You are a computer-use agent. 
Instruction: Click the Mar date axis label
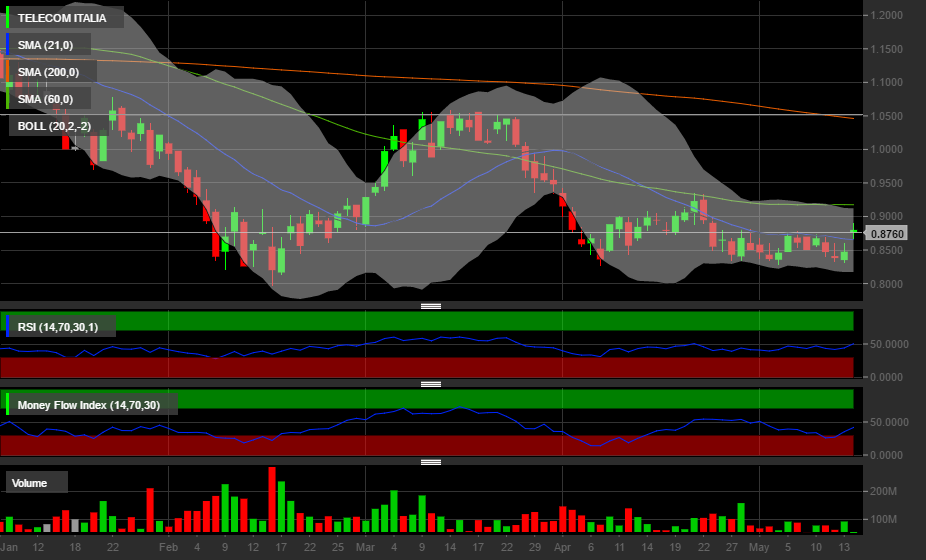[365, 547]
